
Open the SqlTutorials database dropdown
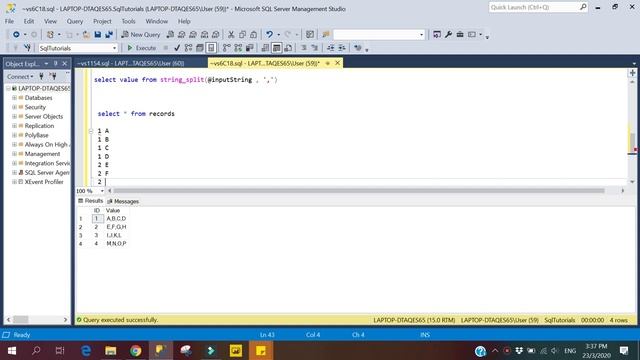click(114, 48)
